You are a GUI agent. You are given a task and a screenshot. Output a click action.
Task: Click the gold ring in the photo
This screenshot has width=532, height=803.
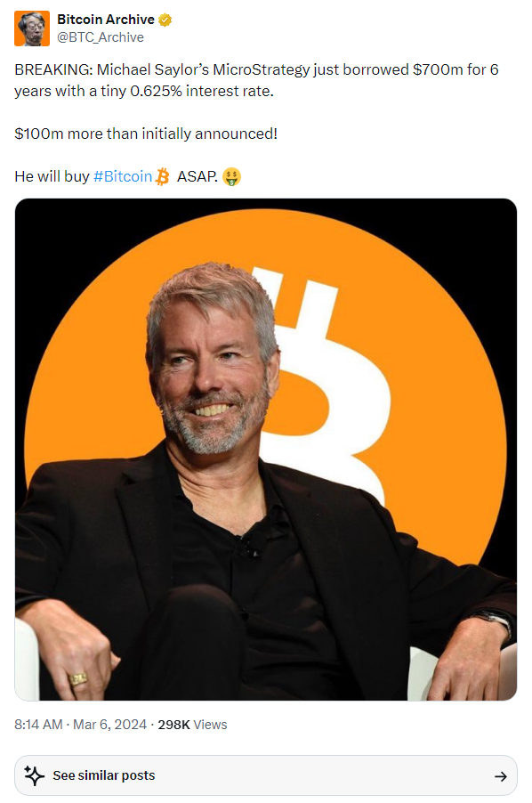coord(79,679)
